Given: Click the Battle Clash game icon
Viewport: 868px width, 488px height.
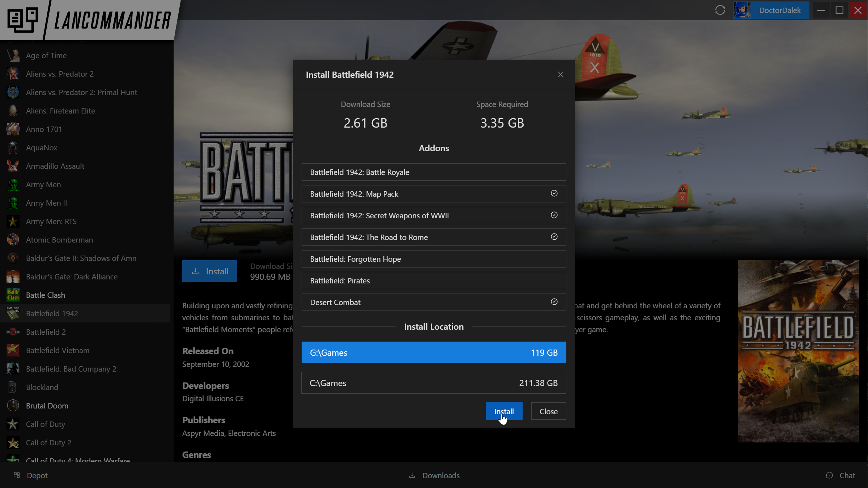Looking at the screenshot, I should click(13, 295).
